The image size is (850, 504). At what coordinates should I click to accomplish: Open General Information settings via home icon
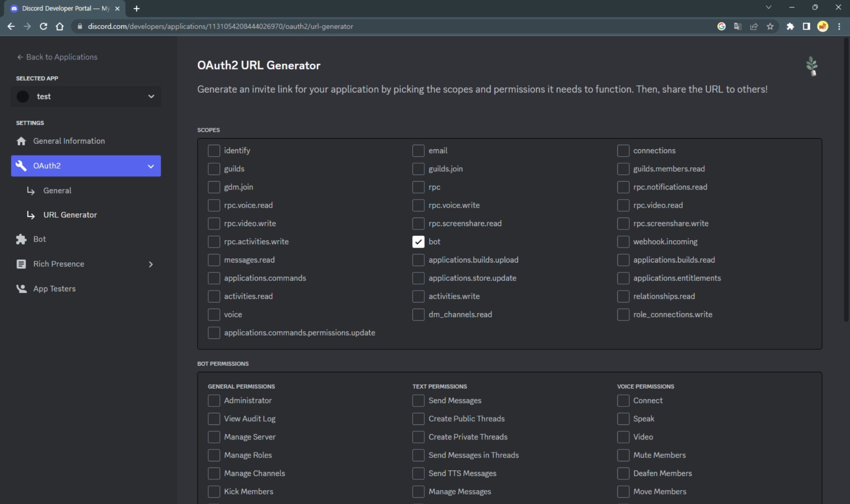[21, 141]
